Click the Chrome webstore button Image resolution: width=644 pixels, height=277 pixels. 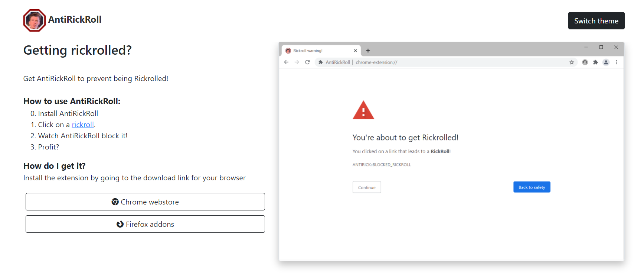pyautogui.click(x=145, y=202)
